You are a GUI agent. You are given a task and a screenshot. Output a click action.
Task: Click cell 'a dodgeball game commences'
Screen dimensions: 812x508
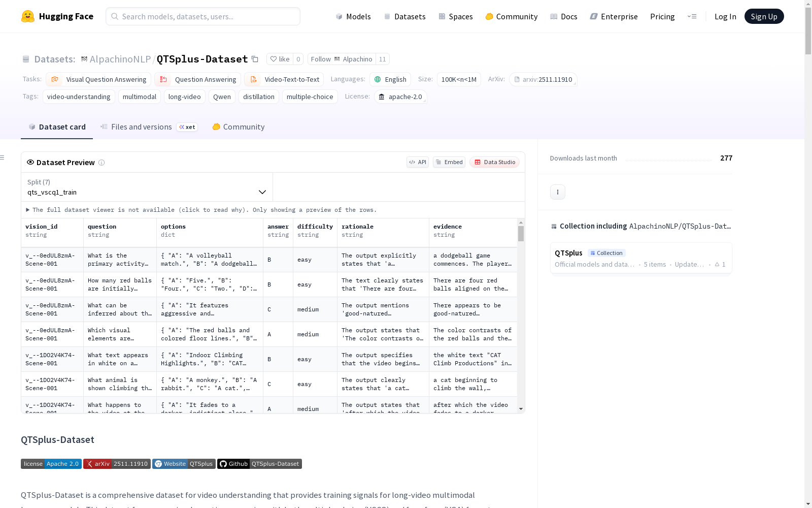coord(473,260)
